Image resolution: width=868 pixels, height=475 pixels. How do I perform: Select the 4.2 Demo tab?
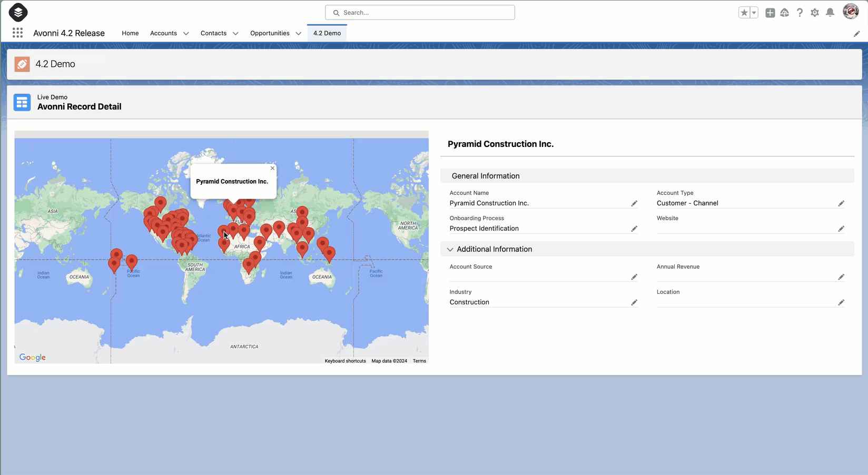point(327,33)
